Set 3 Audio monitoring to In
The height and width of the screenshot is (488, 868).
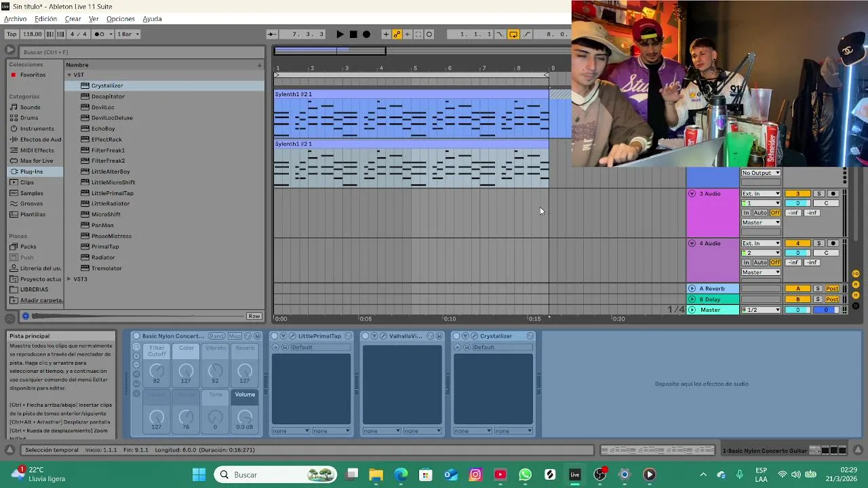pos(746,213)
